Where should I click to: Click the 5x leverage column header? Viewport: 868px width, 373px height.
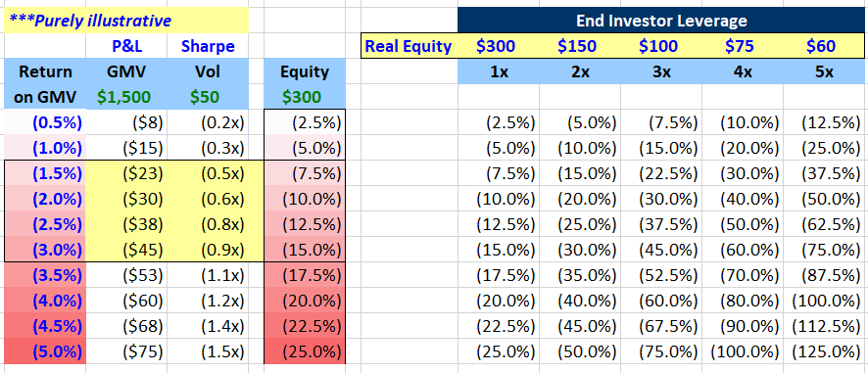(824, 71)
